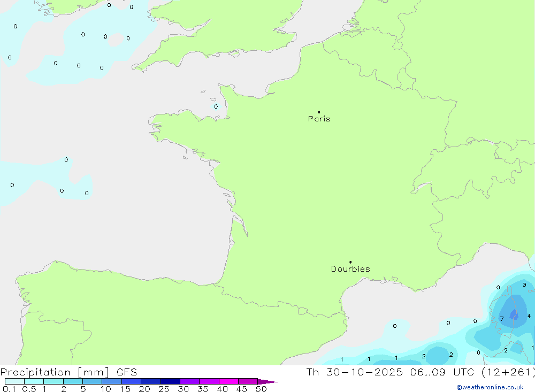Click the GFS model label
Image resolution: width=535 pixels, height=392 pixels.
(x=127, y=372)
